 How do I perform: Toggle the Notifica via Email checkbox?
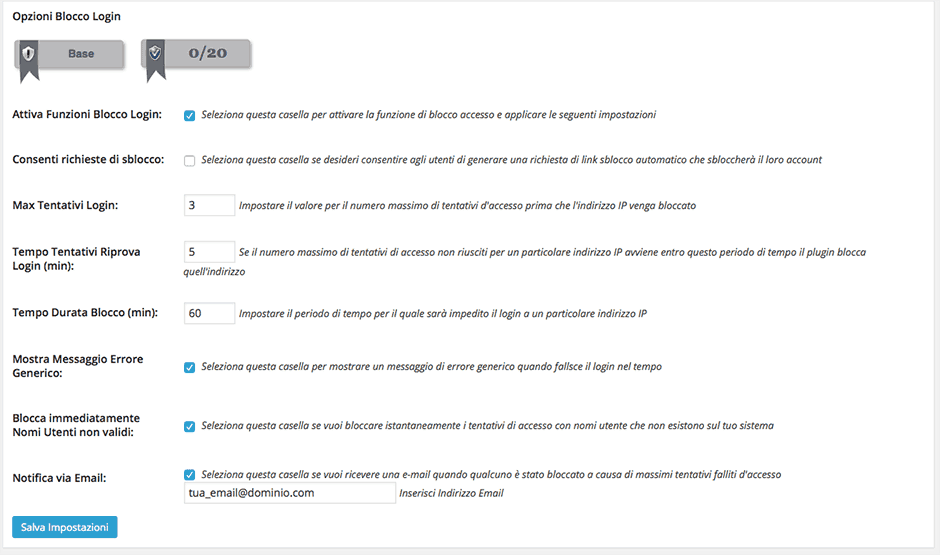pos(190,475)
